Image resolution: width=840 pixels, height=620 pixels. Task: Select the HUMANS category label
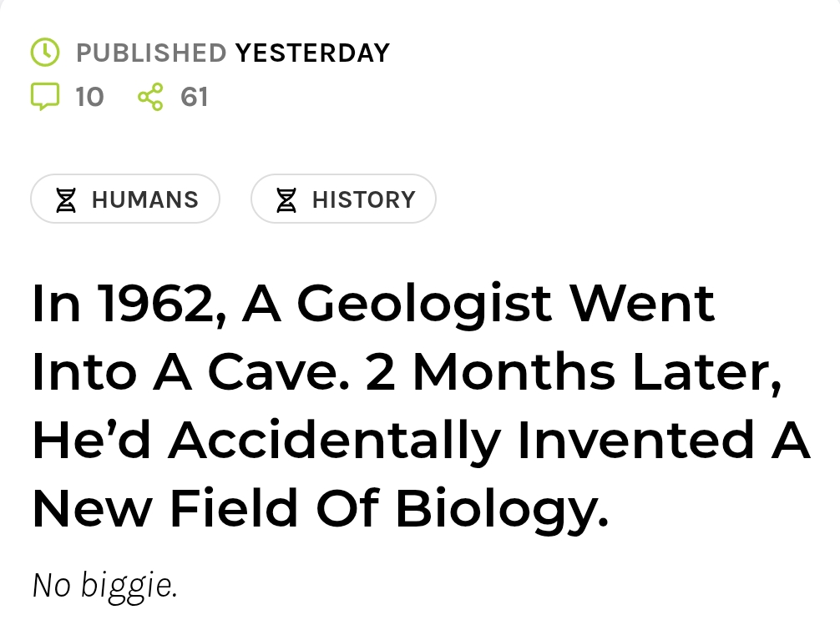pos(145,200)
